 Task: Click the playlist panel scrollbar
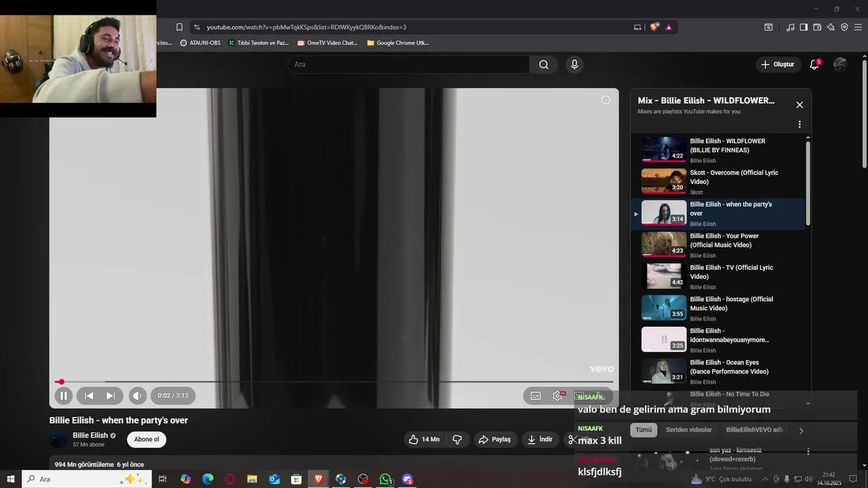(808, 183)
